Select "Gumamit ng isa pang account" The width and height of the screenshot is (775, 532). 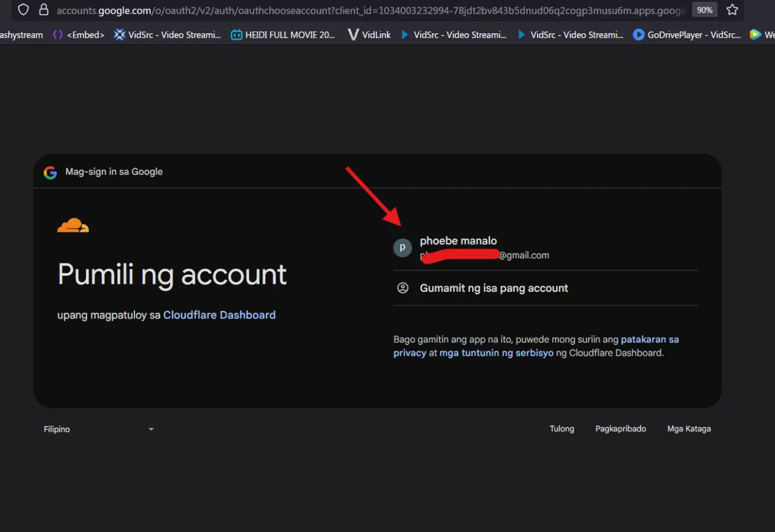[546, 288]
